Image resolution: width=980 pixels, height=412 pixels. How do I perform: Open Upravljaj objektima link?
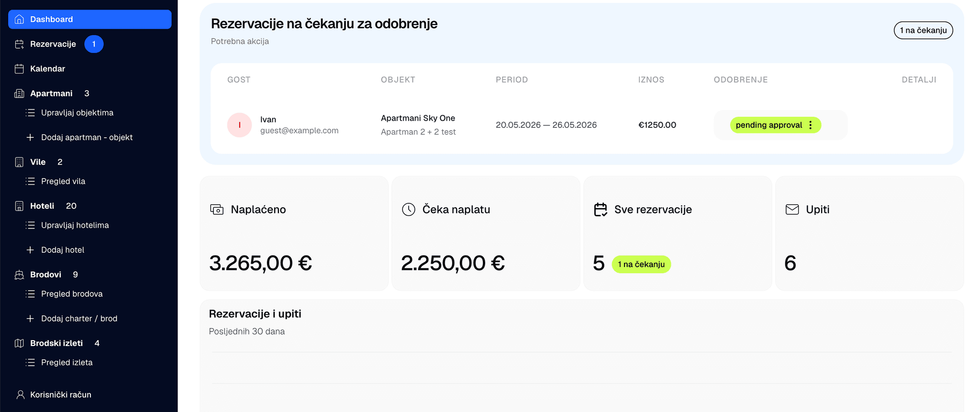click(77, 112)
